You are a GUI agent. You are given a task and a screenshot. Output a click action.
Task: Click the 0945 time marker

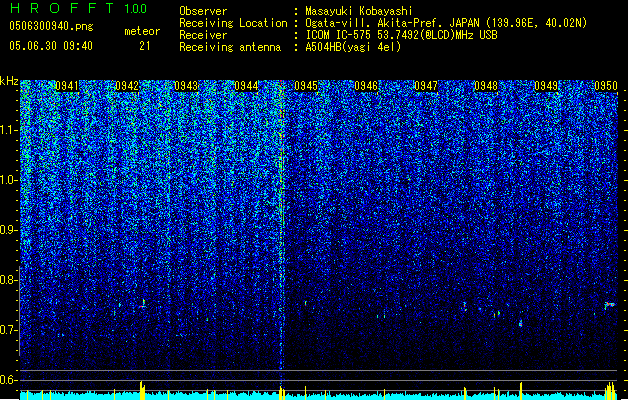point(306,86)
